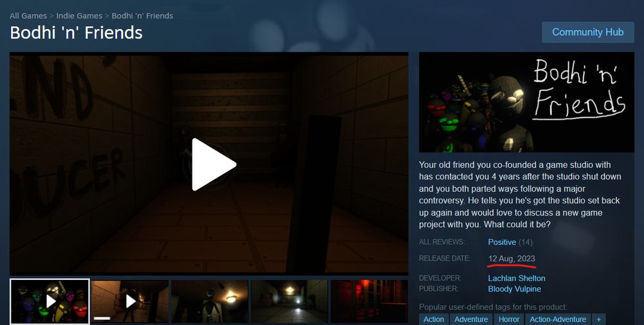The image size is (644, 325).
Task: Open developer Lachlan Shelton page
Action: click(516, 278)
